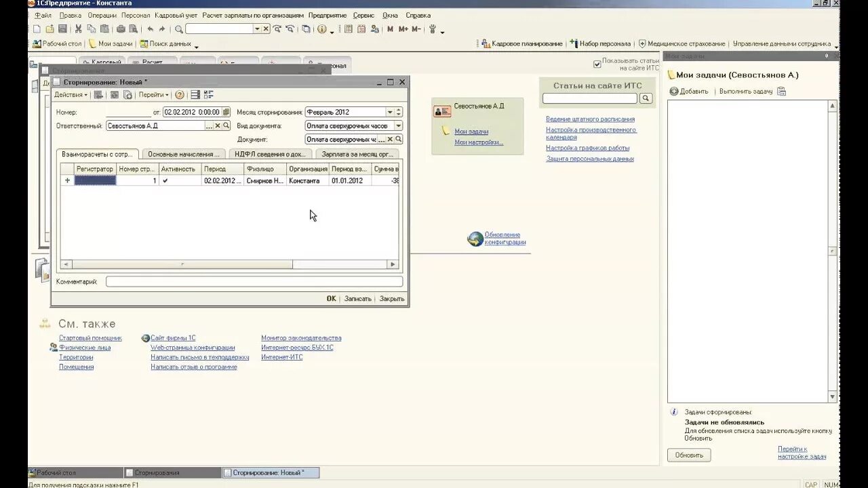Click the Обновление конфигурации globe icon

475,239
